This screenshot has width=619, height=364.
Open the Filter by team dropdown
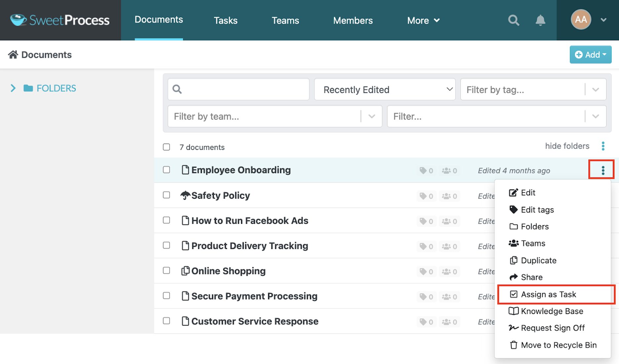tap(275, 116)
